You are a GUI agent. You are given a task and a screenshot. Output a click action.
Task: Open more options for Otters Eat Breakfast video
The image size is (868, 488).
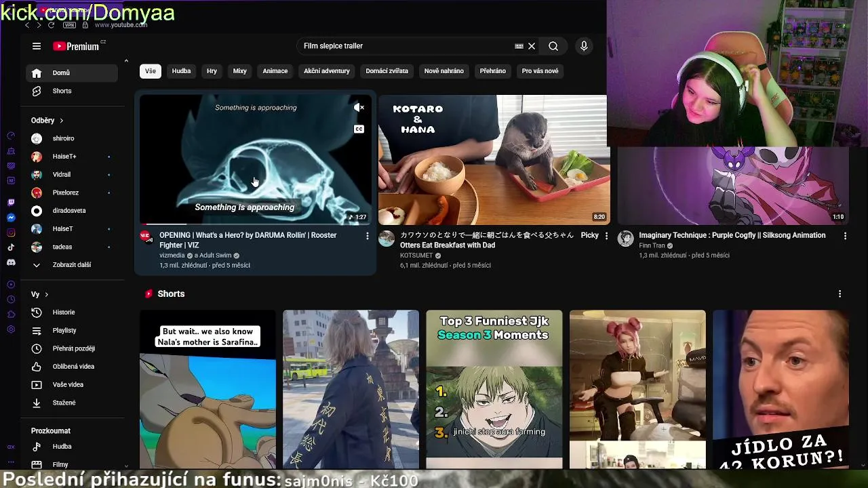[x=606, y=236]
